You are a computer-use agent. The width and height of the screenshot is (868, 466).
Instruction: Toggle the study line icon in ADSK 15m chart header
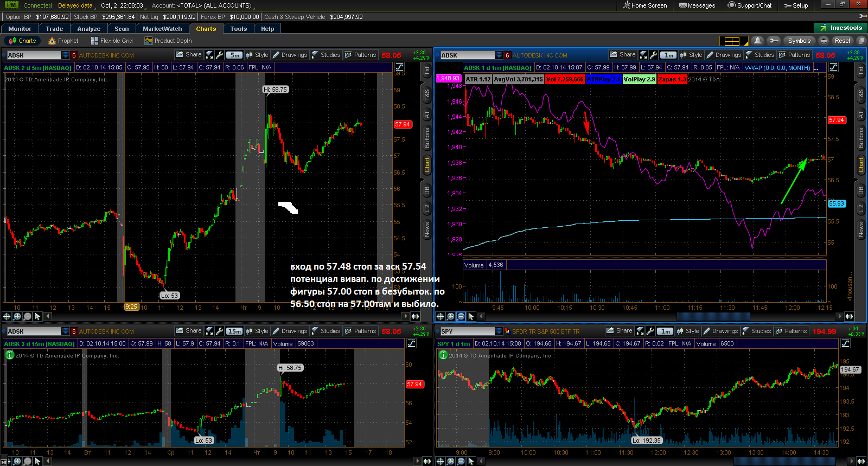pyautogui.click(x=411, y=343)
